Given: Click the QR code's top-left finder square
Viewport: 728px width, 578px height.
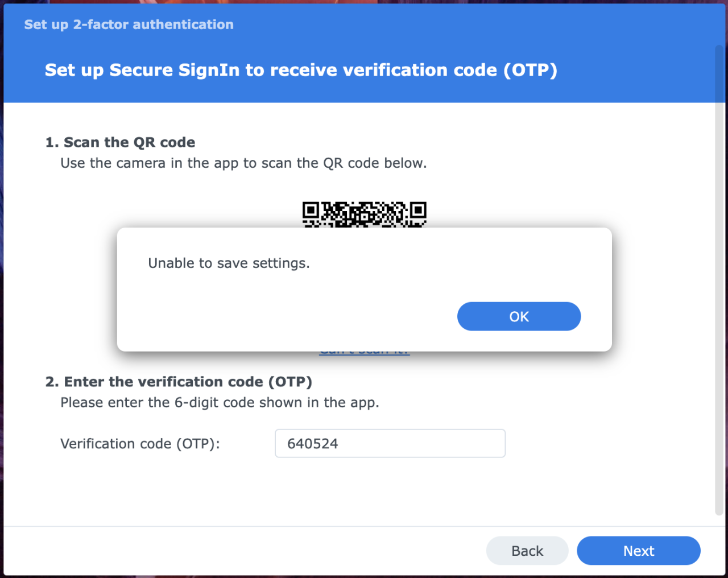Looking at the screenshot, I should 310,210.
